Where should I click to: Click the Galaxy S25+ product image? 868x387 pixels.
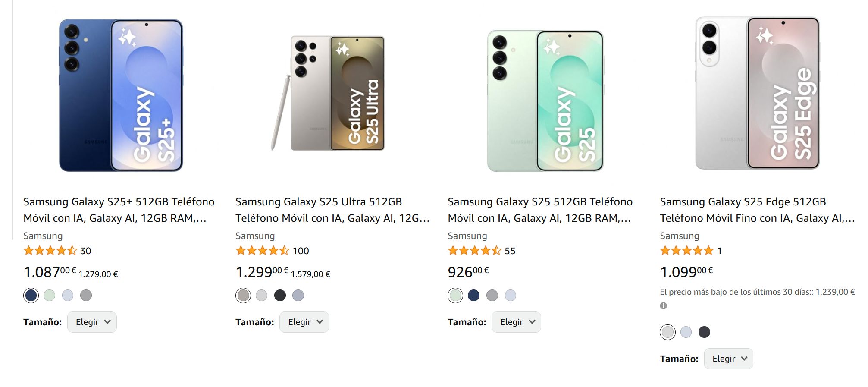point(121,95)
